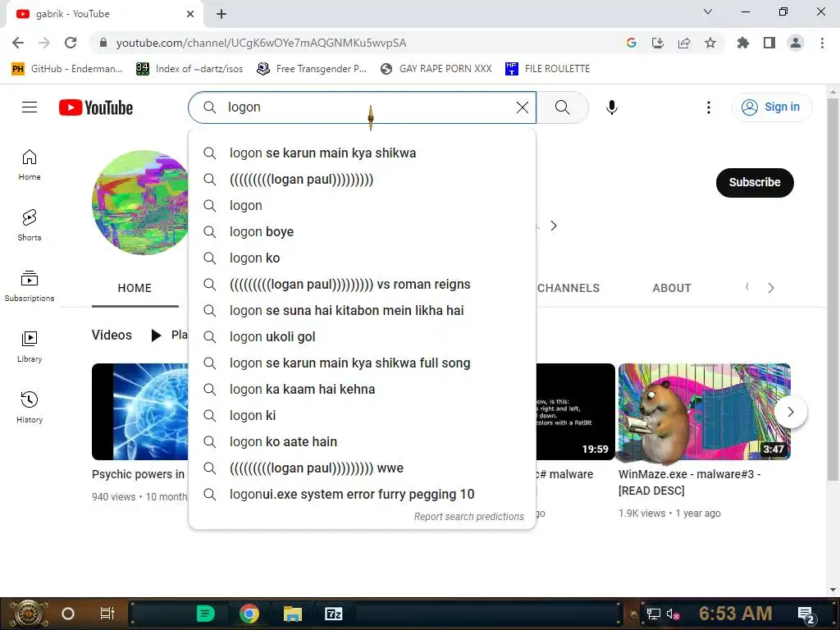Toggle Chrome side panel

pos(769,43)
